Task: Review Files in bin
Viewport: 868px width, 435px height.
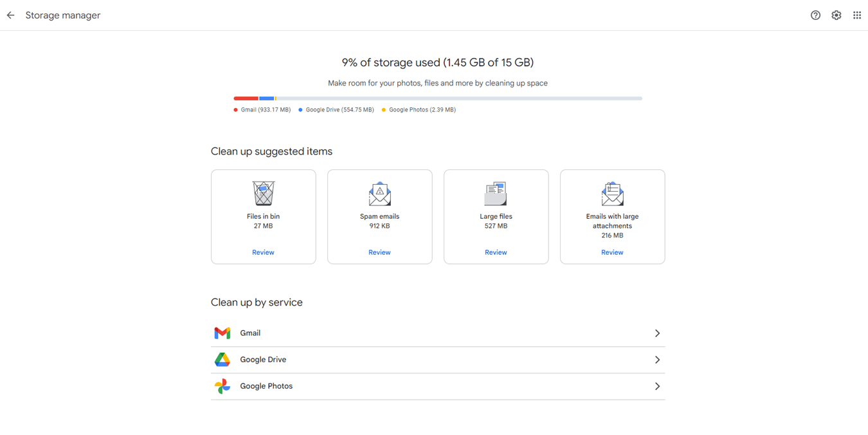Action: (x=263, y=252)
